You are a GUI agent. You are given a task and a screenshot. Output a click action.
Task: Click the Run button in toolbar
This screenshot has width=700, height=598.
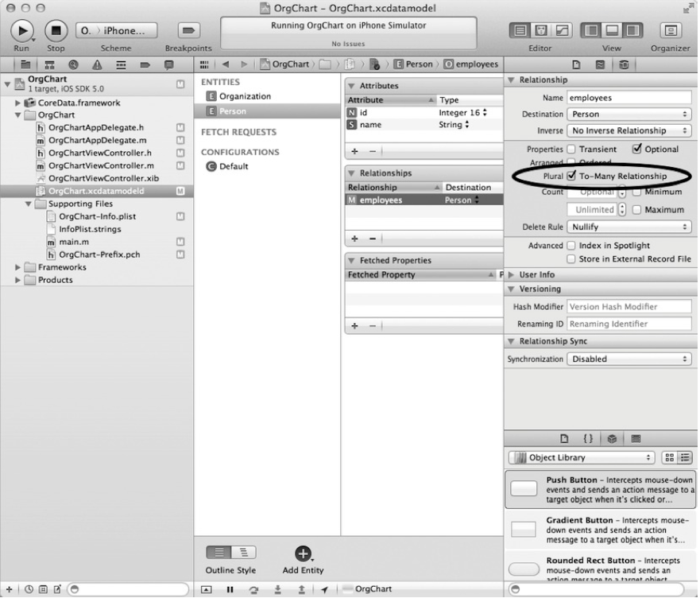(22, 31)
